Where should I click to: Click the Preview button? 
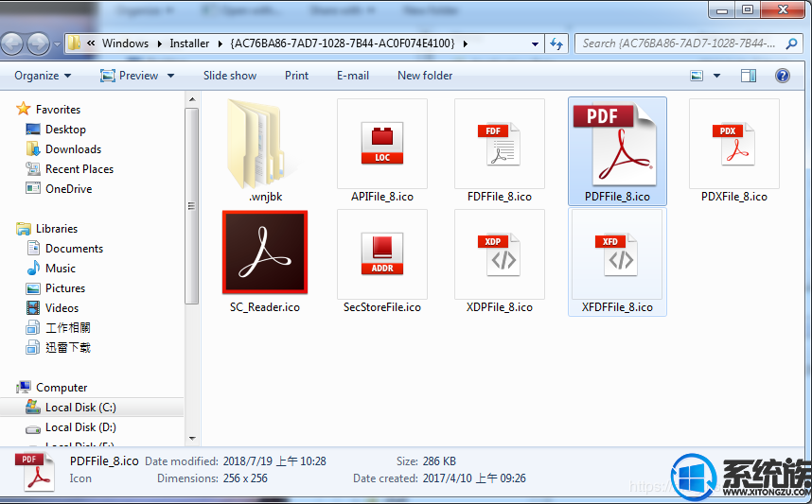(x=129, y=76)
